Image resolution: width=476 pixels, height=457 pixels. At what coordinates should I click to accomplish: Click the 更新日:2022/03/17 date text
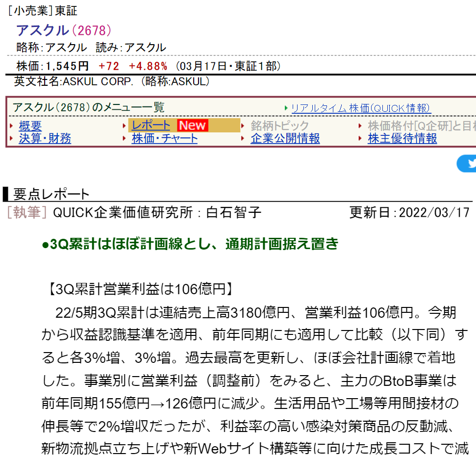coord(409,212)
